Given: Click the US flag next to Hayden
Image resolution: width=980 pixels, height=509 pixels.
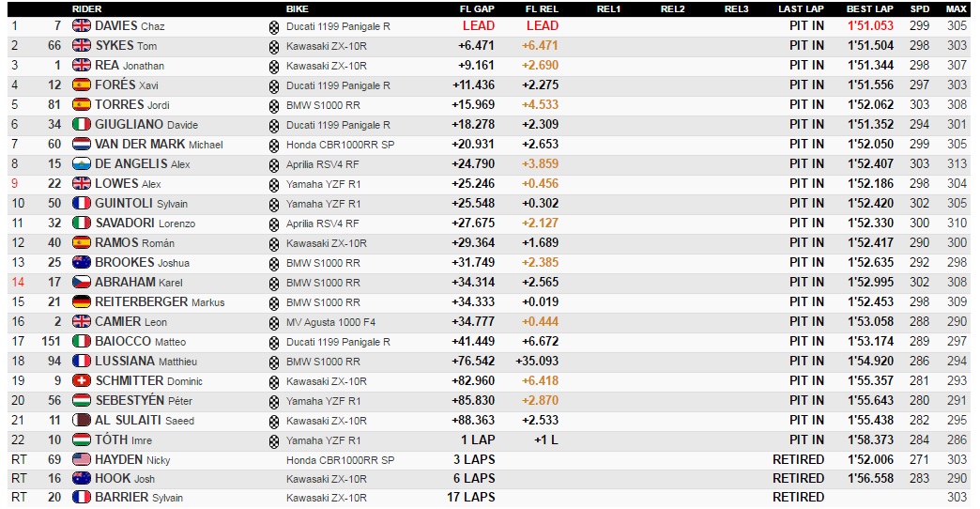Looking at the screenshot, I should point(82,460).
